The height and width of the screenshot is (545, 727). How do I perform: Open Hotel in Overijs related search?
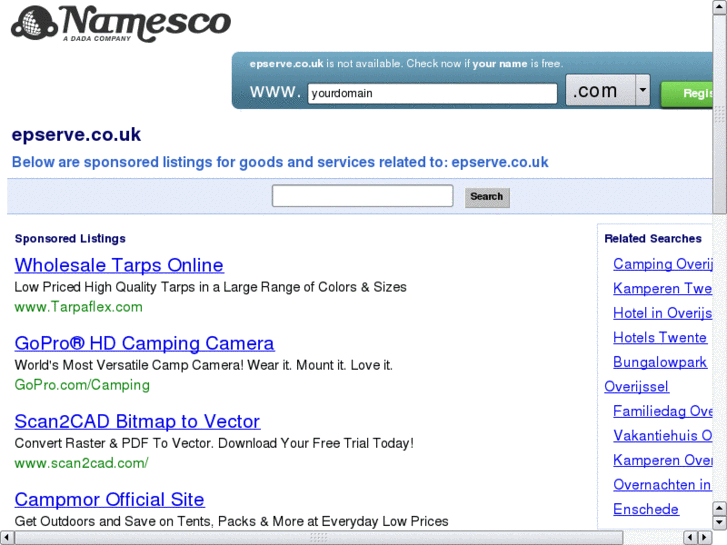pyautogui.click(x=663, y=313)
